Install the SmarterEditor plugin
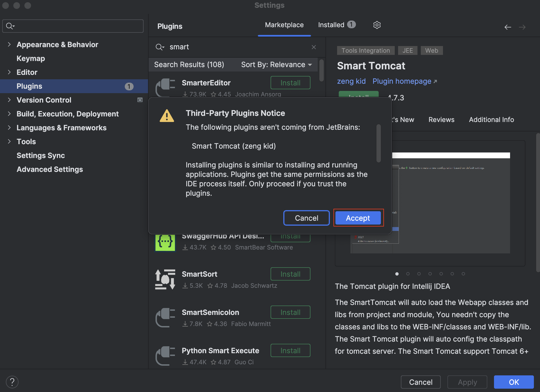The height and width of the screenshot is (392, 540). click(290, 83)
